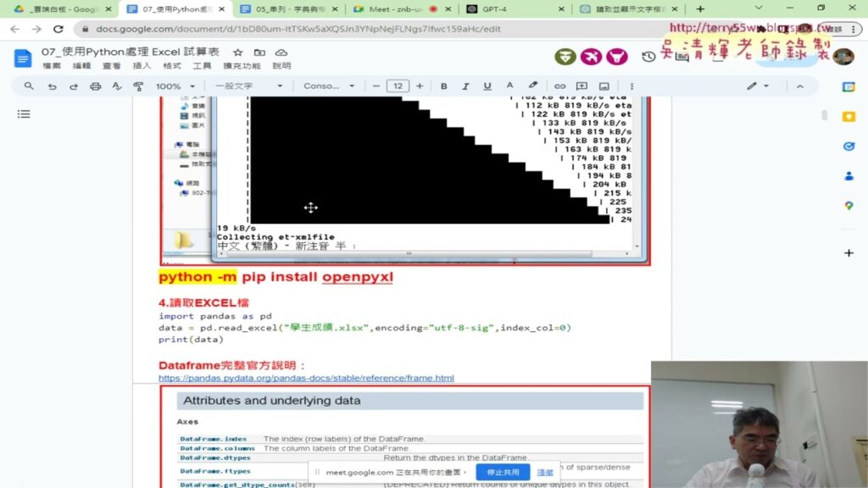Toggle underline formatting

pyautogui.click(x=487, y=86)
